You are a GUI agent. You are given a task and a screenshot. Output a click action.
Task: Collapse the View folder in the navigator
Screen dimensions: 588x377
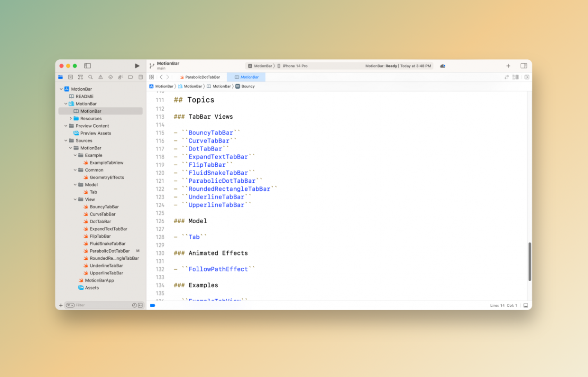click(x=75, y=199)
